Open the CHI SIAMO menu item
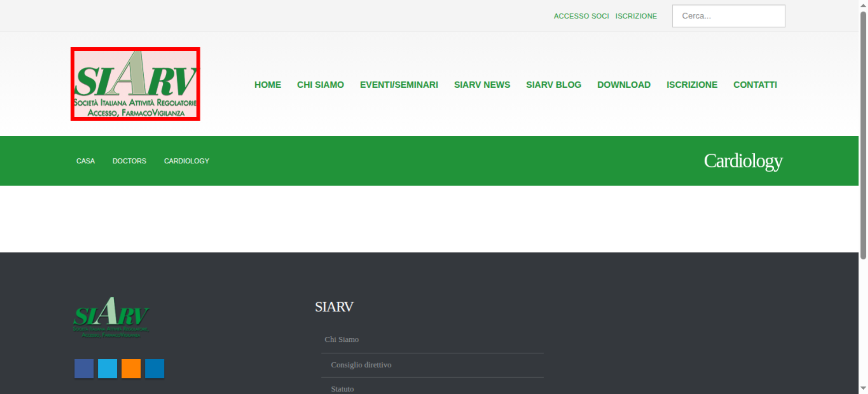The height and width of the screenshot is (394, 868). (x=320, y=85)
